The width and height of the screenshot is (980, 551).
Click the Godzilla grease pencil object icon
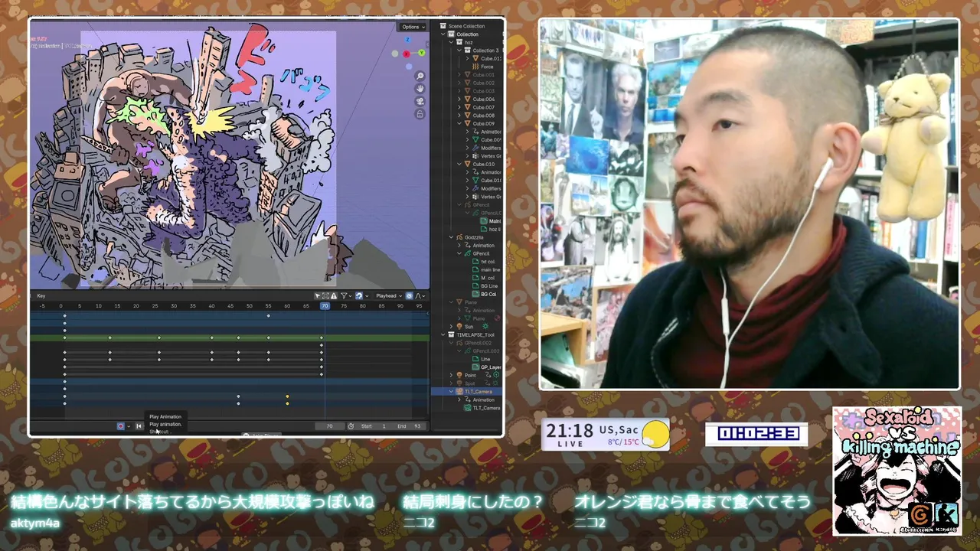459,237
